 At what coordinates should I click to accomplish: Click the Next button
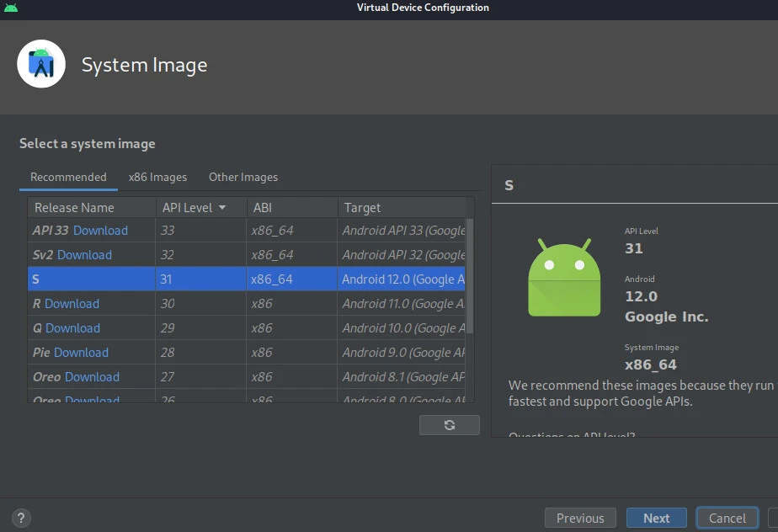click(656, 518)
